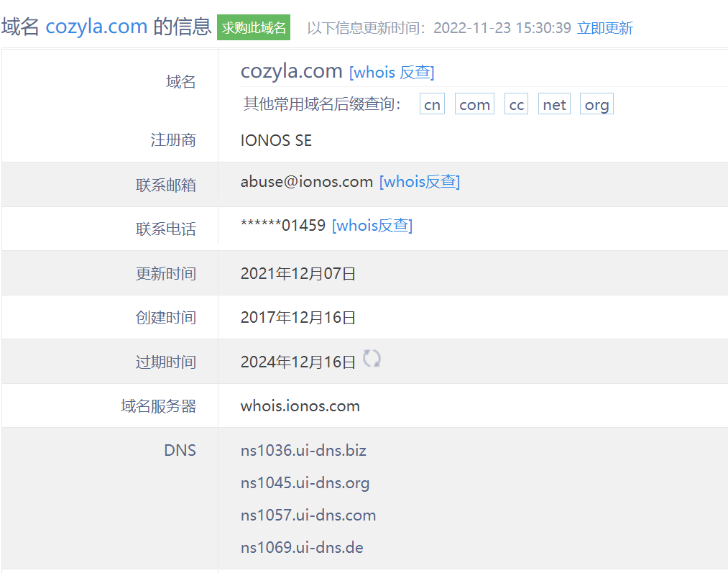Open the cozyla.com link in the page title
This screenshot has width=728, height=573.
96,26
